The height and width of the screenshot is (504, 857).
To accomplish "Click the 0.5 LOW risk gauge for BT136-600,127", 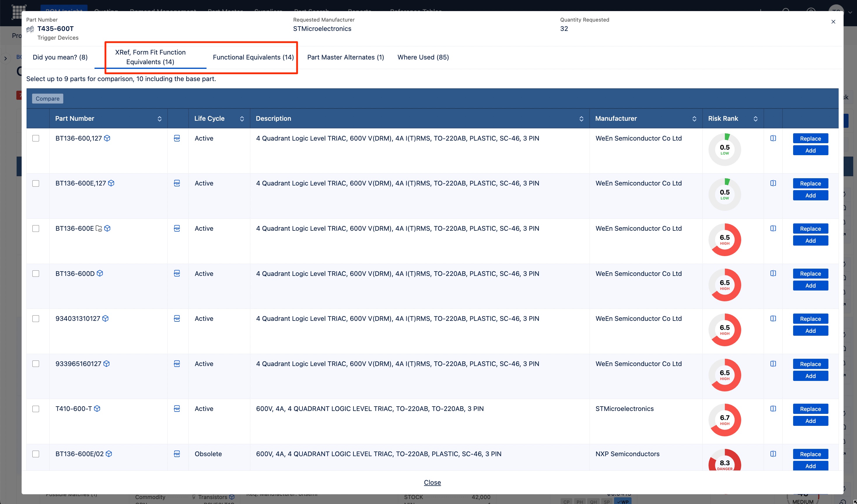I will 725,150.
